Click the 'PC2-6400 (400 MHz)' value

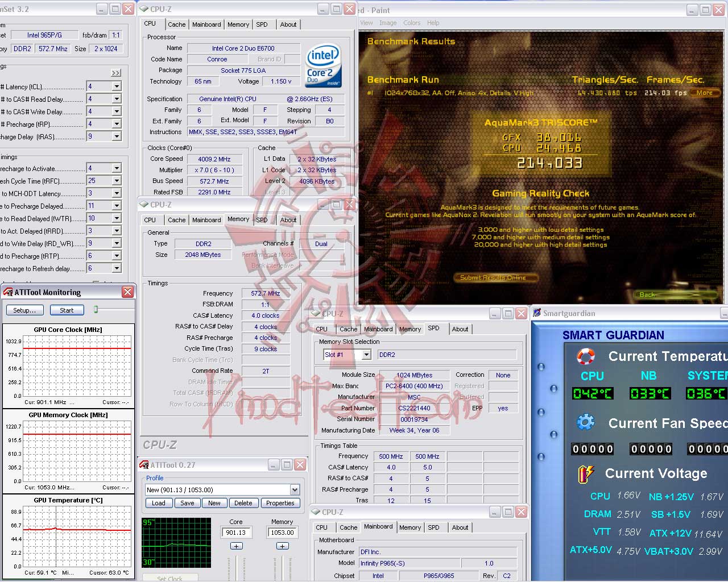tap(414, 386)
